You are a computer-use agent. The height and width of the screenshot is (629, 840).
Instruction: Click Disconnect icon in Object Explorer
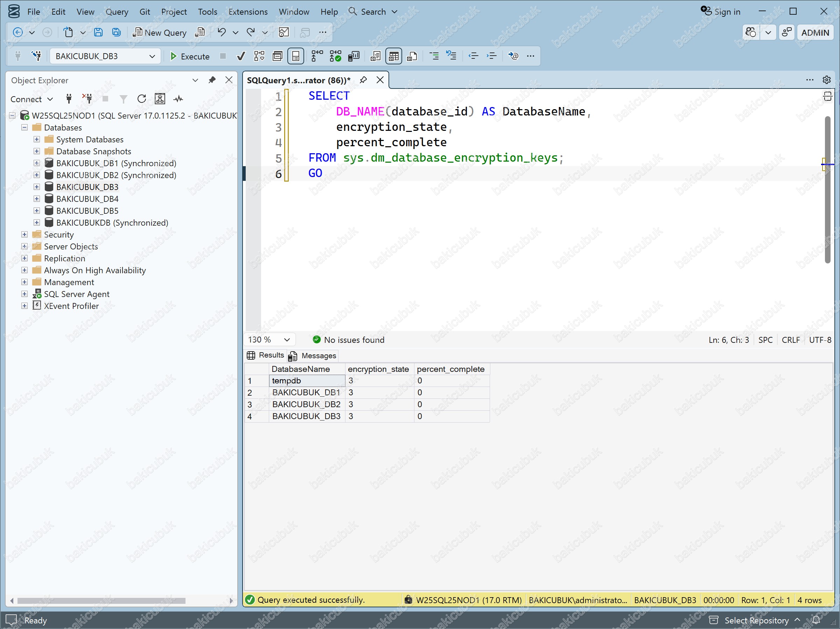(87, 99)
